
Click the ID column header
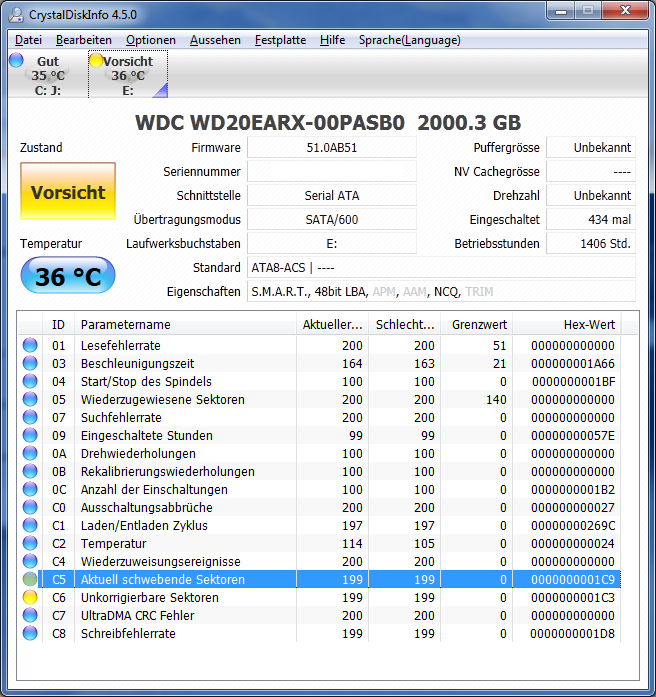[x=58, y=324]
